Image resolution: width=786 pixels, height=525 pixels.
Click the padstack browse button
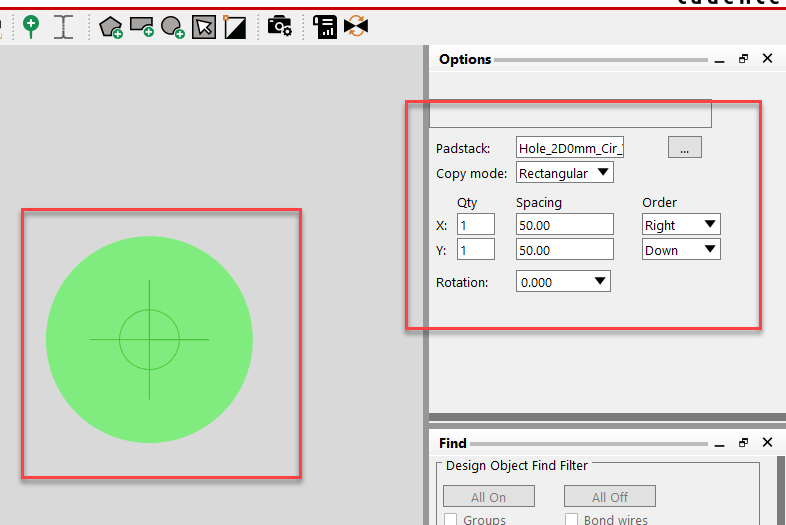click(684, 148)
